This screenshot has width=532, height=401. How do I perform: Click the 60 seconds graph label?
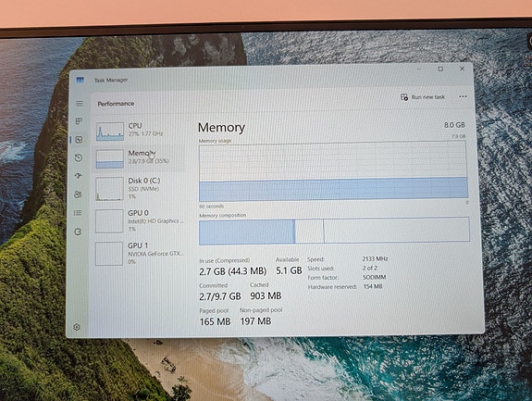point(211,207)
